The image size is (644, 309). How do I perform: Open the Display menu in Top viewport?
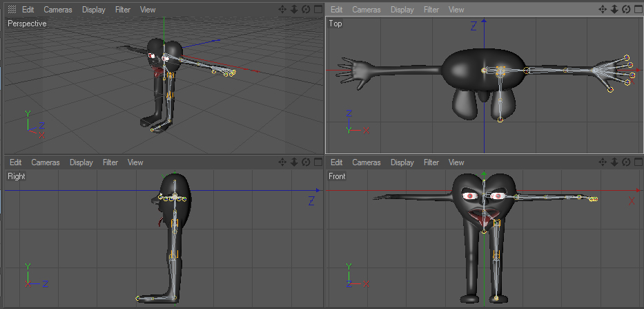402,10
